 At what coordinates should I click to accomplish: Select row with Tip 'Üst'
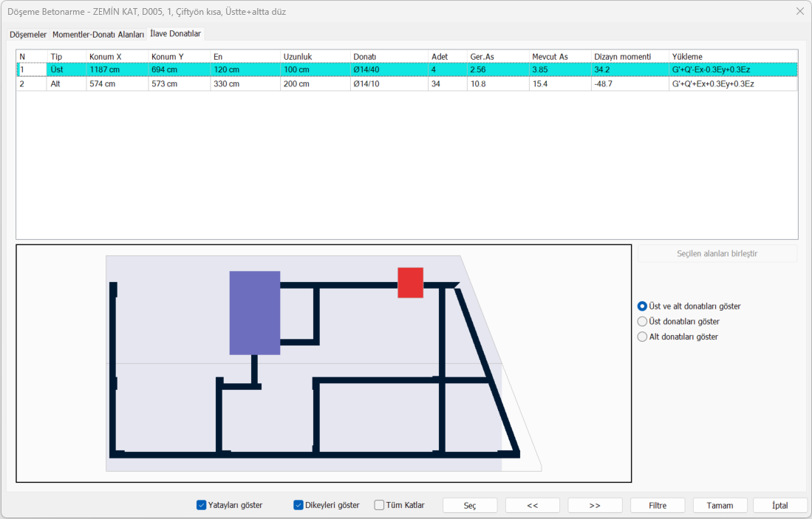click(407, 69)
